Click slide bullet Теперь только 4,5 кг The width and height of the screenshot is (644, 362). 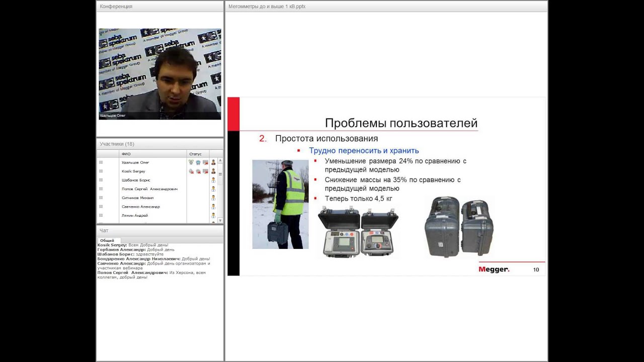click(x=359, y=199)
